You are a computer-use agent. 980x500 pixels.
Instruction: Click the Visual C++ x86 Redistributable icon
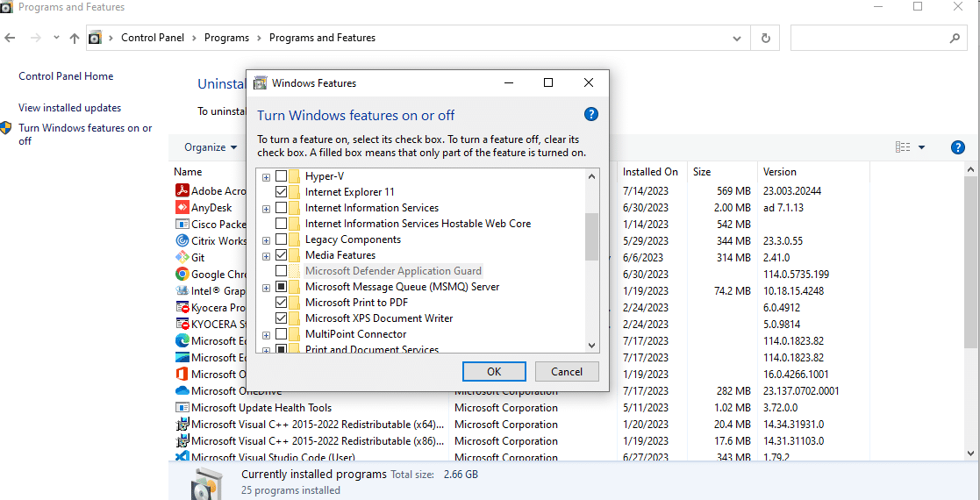(182, 440)
